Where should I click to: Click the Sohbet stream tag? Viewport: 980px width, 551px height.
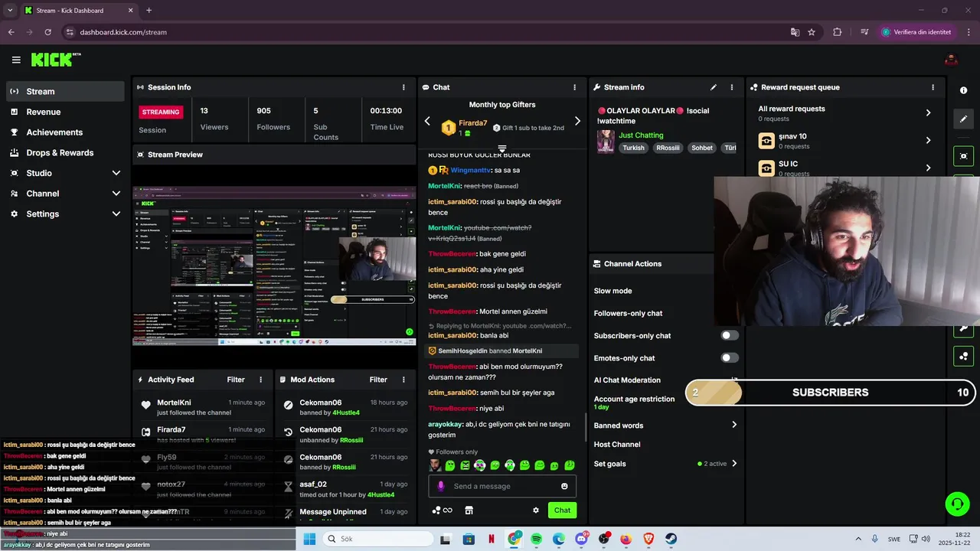pos(701,148)
